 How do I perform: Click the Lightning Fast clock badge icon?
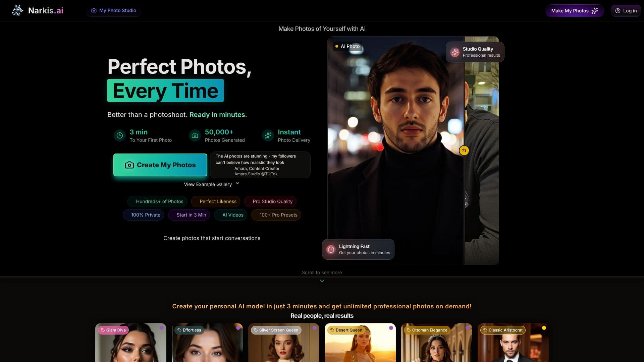[x=331, y=249]
